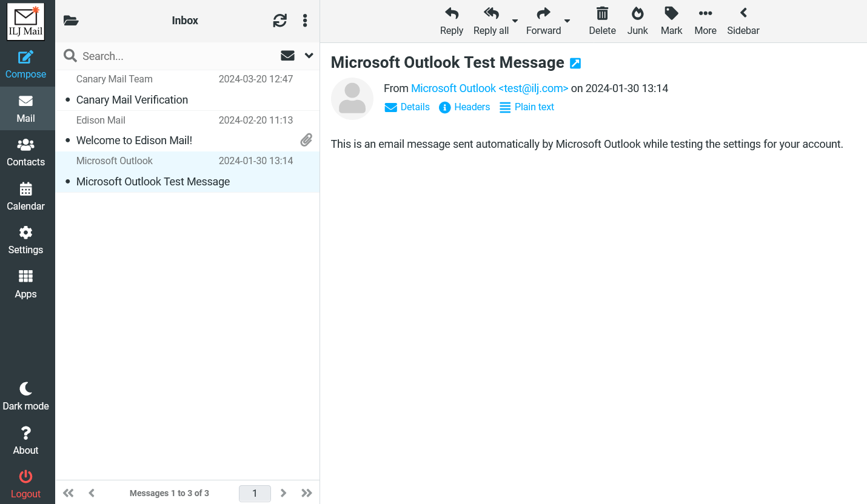
Task: Expand the Reply all options arrow
Action: click(515, 21)
